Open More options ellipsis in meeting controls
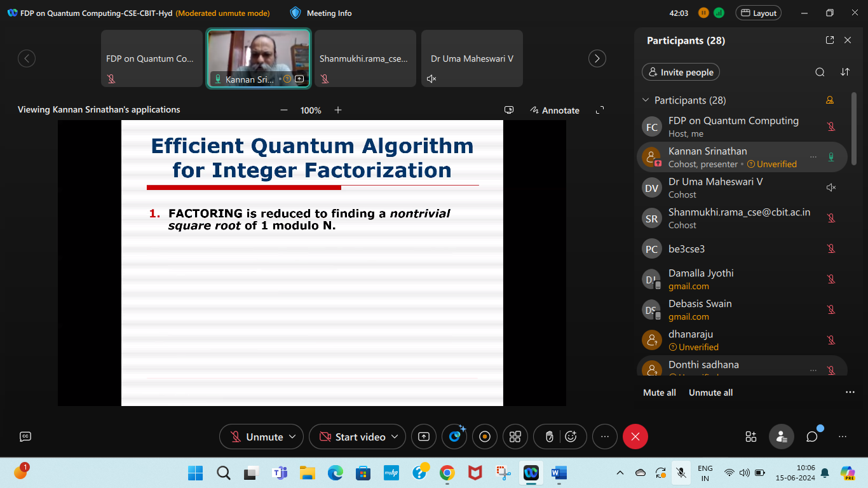The height and width of the screenshot is (488, 868). click(605, 437)
